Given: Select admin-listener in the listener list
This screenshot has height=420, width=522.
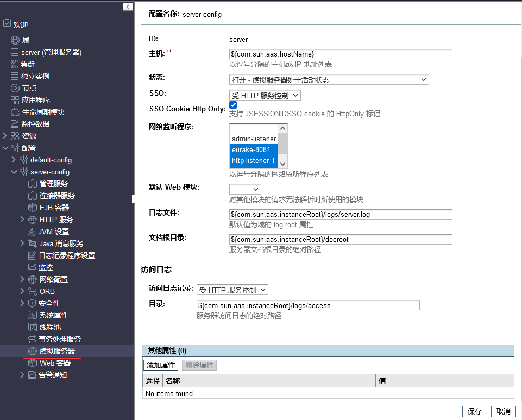Looking at the screenshot, I should point(254,139).
